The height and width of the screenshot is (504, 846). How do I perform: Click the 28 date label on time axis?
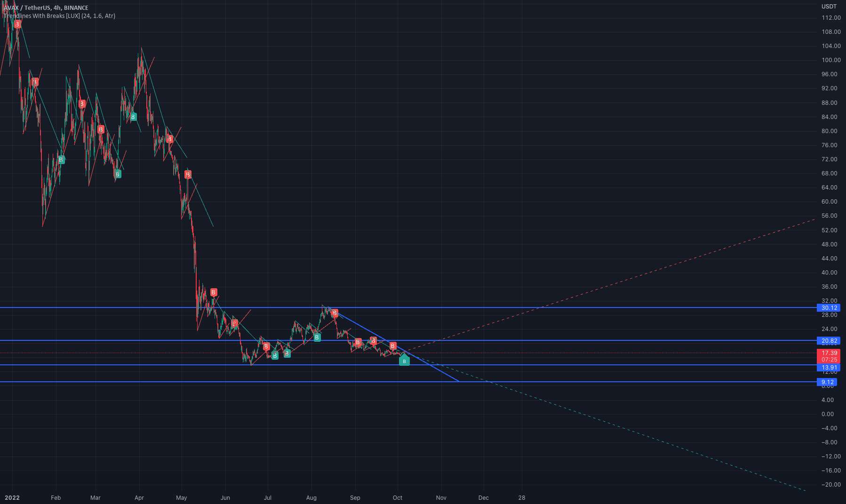tap(521, 497)
